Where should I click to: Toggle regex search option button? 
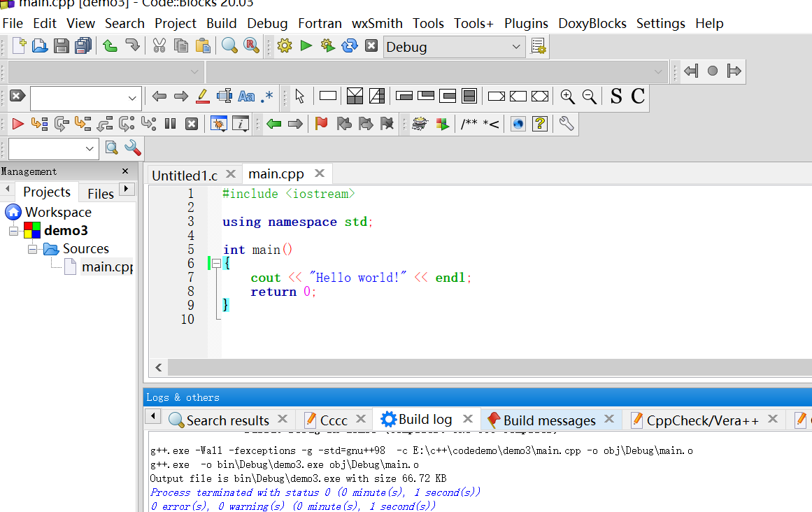click(267, 97)
